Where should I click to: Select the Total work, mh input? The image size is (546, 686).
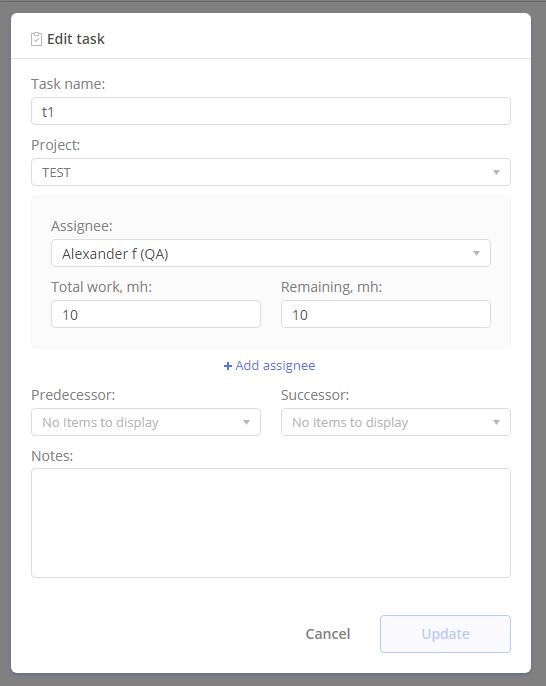(156, 314)
